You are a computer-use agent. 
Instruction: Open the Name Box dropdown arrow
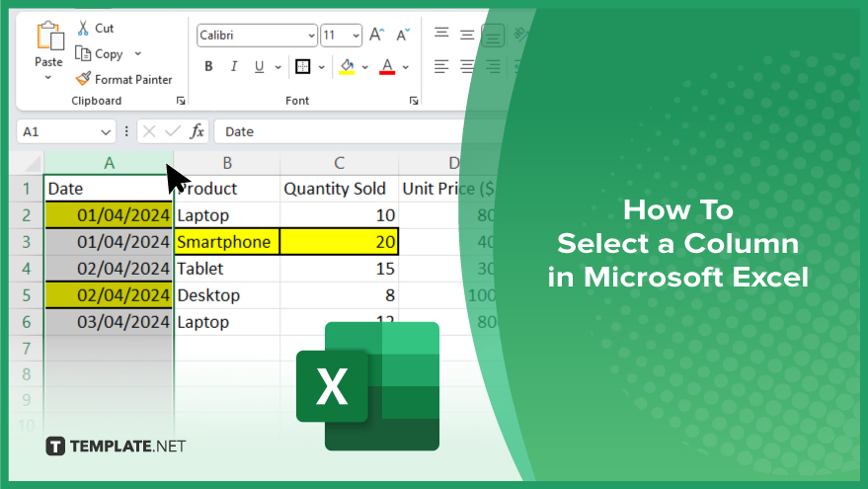(x=106, y=131)
